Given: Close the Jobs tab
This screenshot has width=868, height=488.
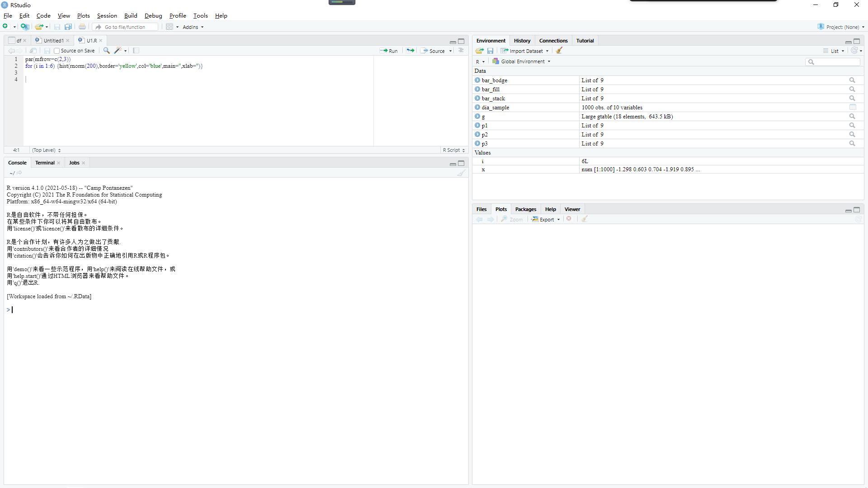Looking at the screenshot, I should [83, 163].
